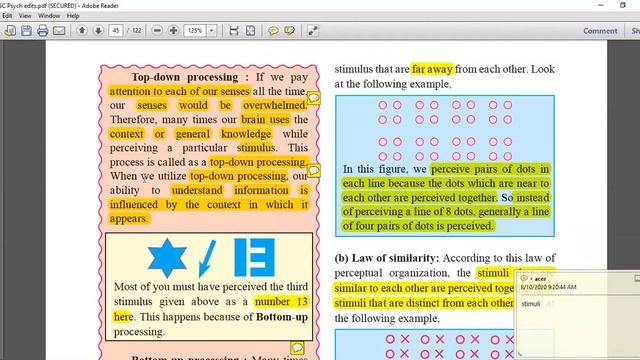
Task: Open sticky note below the number 13 box
Action: pyautogui.click(x=297, y=348)
